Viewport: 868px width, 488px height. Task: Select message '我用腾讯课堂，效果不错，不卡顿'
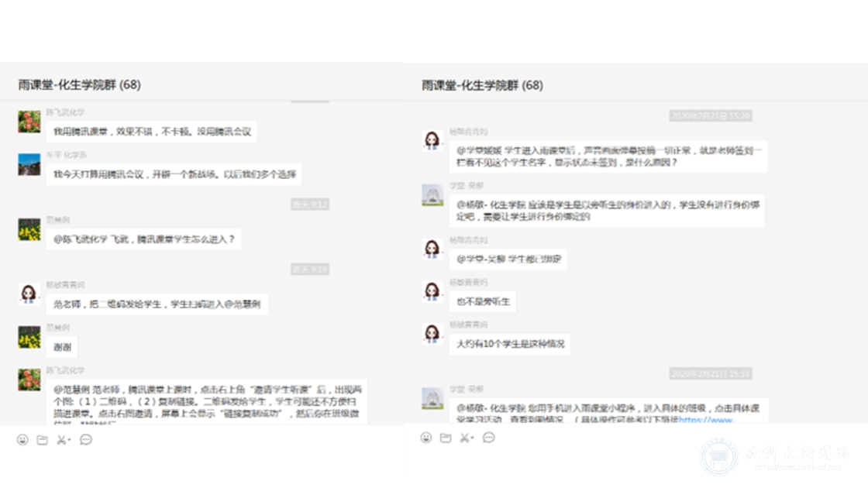(x=152, y=132)
